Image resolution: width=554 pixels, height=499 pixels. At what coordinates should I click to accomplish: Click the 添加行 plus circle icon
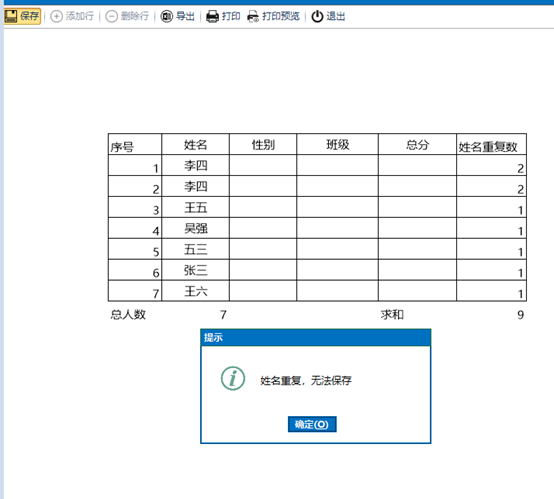(x=56, y=16)
